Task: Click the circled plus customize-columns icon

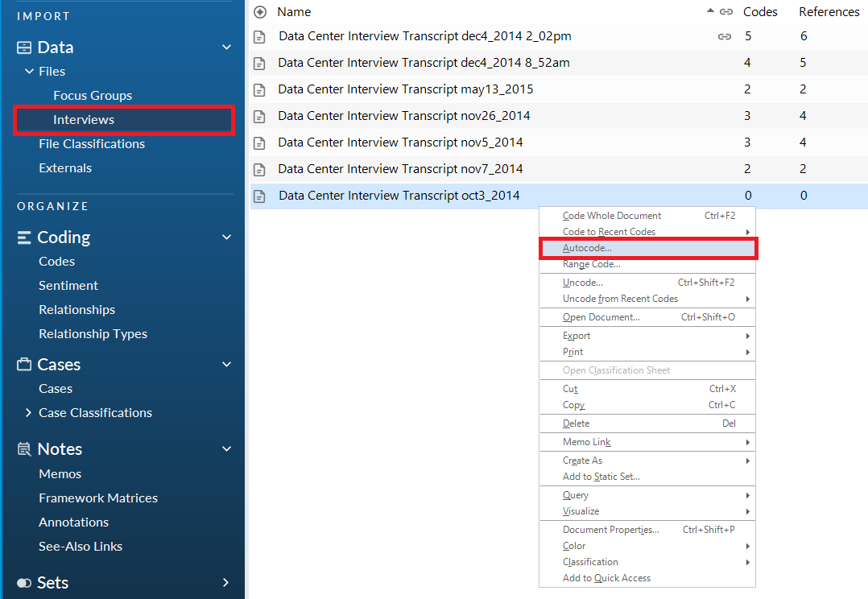Action: (x=259, y=11)
